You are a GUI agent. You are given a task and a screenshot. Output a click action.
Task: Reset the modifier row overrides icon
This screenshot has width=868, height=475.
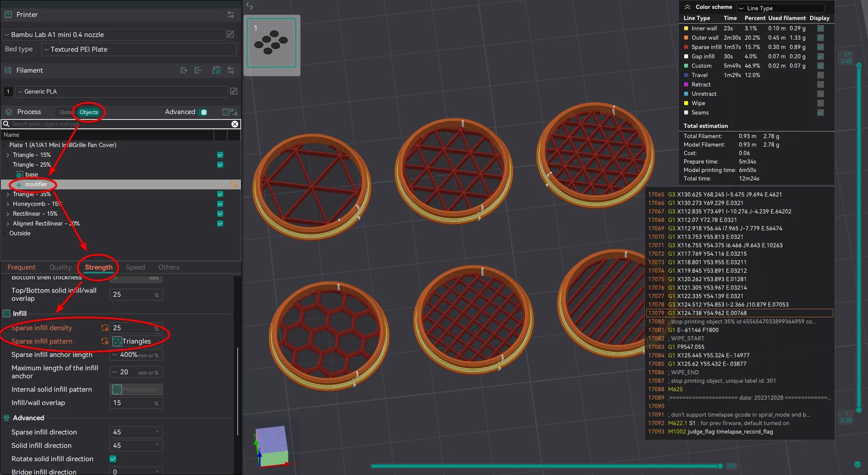[x=234, y=184]
